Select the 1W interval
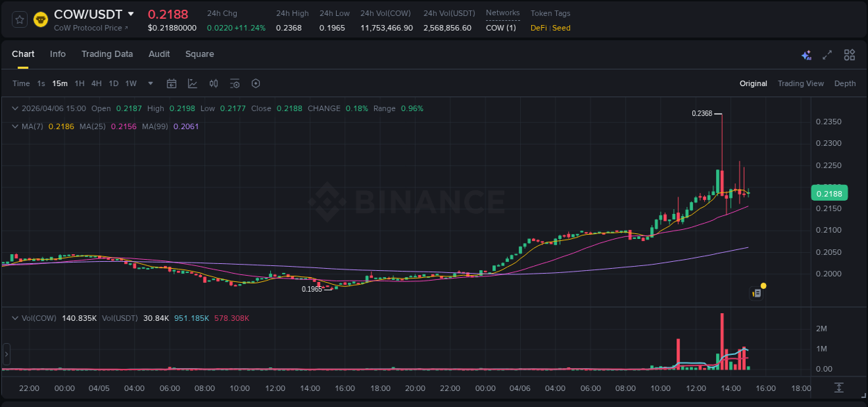868x407 pixels. (x=131, y=83)
